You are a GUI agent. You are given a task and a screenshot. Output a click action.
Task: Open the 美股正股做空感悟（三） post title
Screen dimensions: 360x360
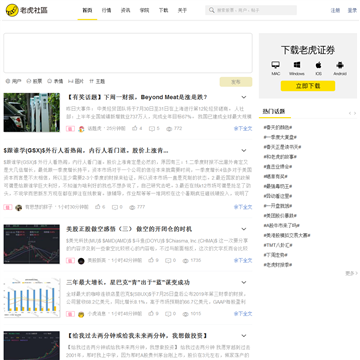[x=129, y=229]
